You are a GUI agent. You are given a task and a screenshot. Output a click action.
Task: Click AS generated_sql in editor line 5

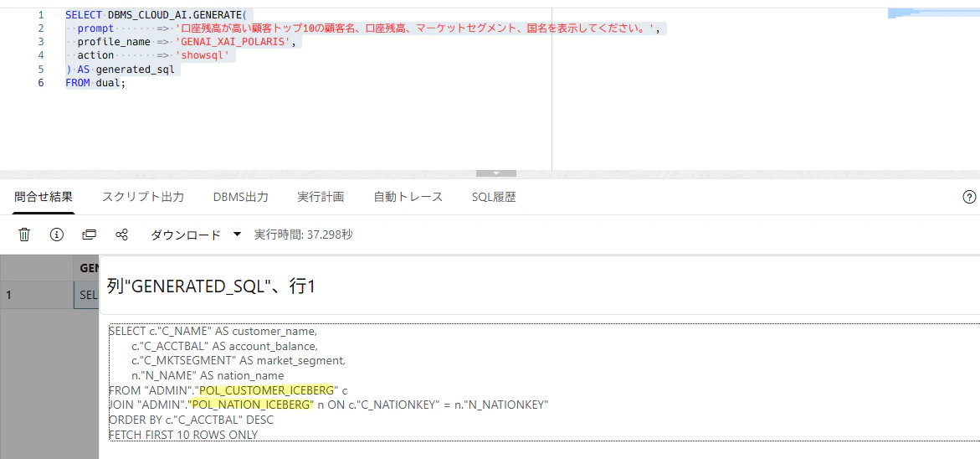pos(126,70)
